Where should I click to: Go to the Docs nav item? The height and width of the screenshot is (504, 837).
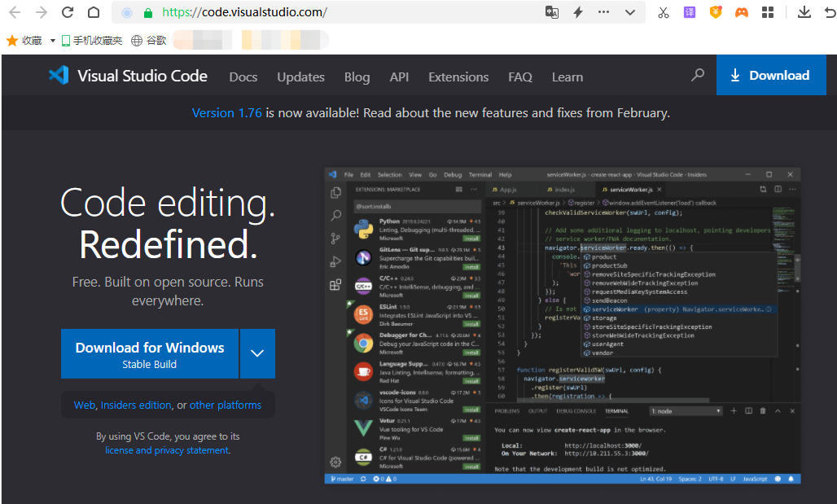tap(243, 77)
